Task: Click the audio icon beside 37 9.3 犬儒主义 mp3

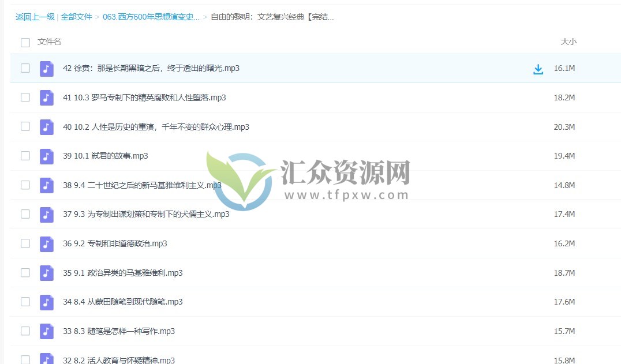Action: (46, 214)
